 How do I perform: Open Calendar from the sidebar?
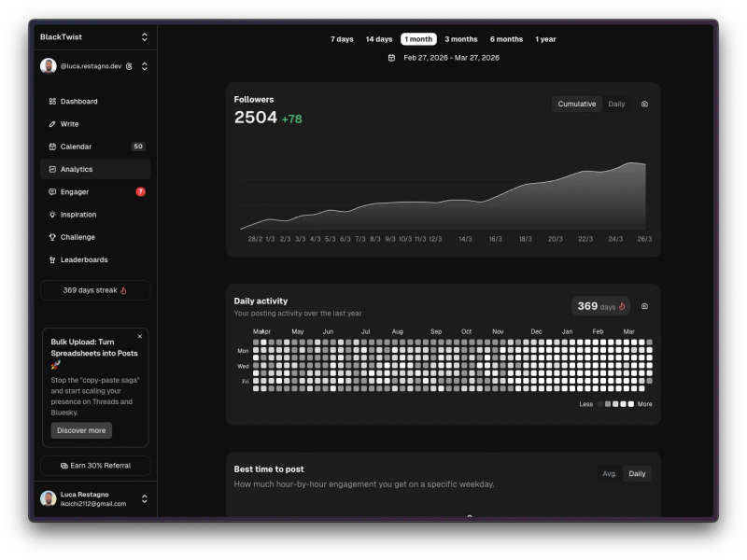[51, 147]
